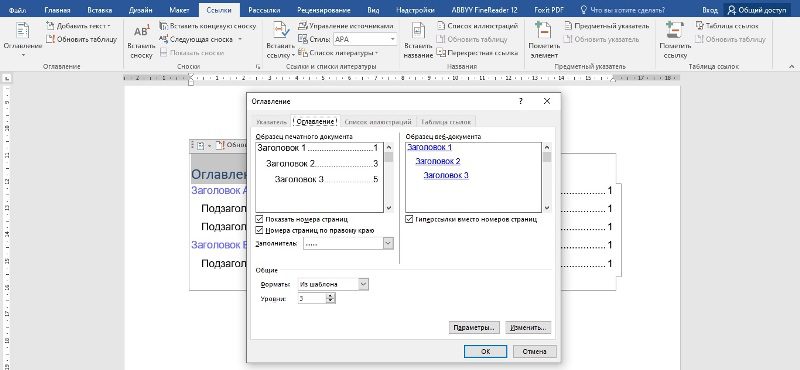Click the lightbulb 'Что вы хотите сделать?' box
This screenshot has height=370, width=800.
coord(622,10)
